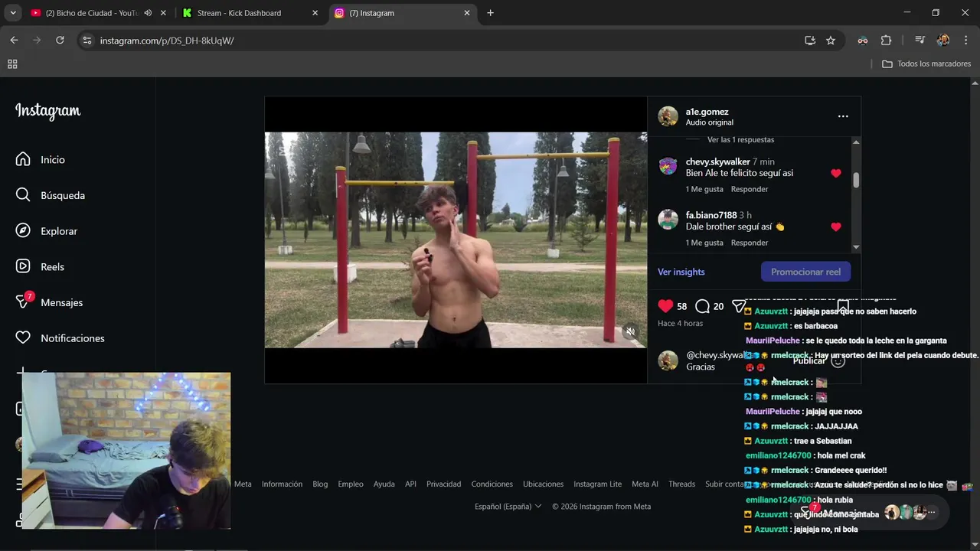Click the address bar URL
Viewport: 980px width, 551px height.
[167, 41]
